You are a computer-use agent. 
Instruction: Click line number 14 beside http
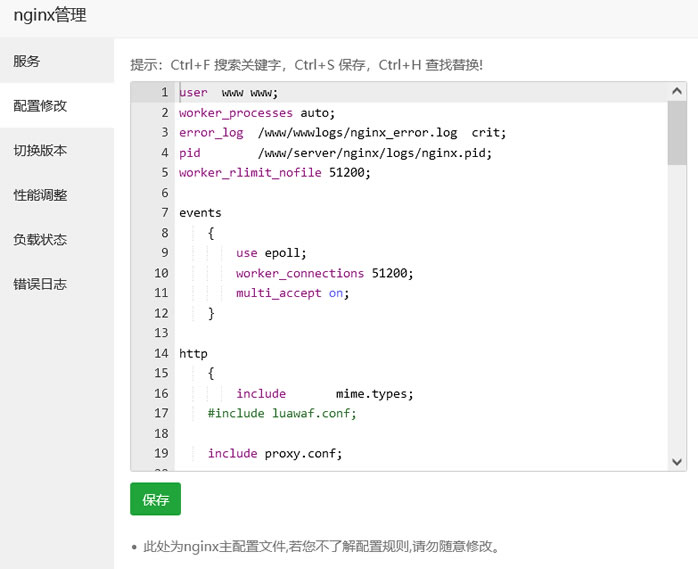(x=161, y=353)
